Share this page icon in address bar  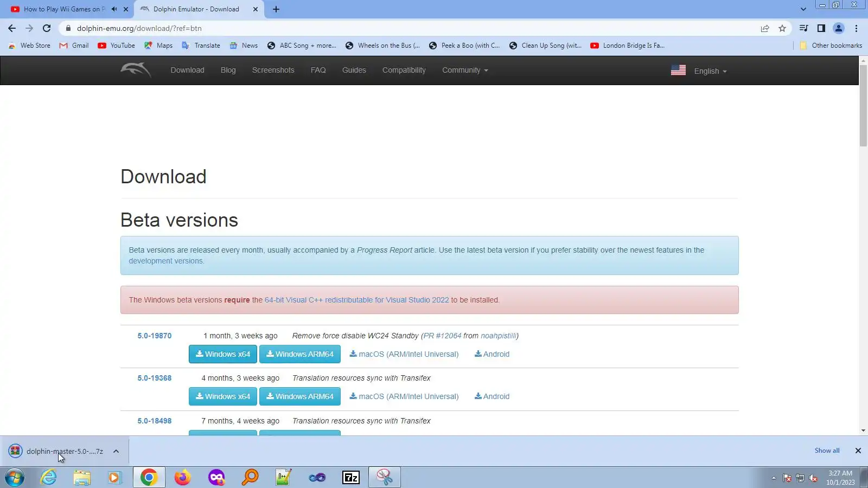[765, 28]
